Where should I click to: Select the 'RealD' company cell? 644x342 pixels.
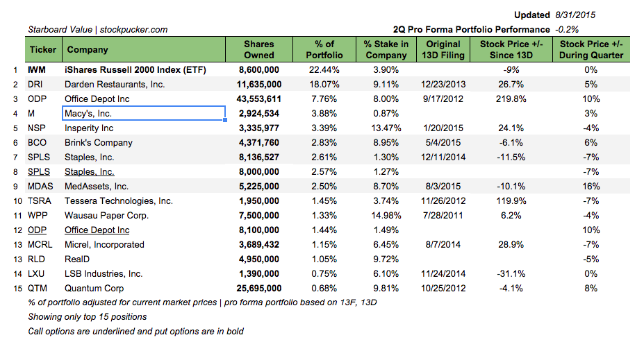pos(77,259)
